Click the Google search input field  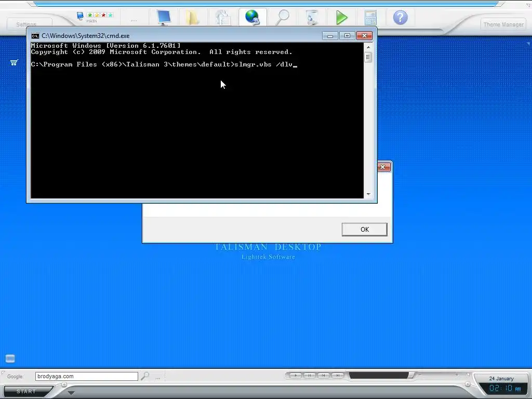click(x=87, y=376)
